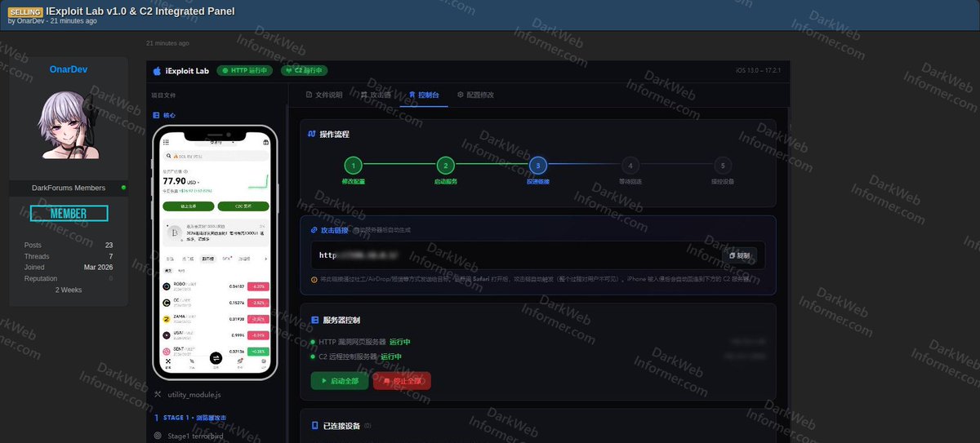Click the iOS 13.0 – 17.2.1 version text
The image size is (980, 443).
coord(759,71)
